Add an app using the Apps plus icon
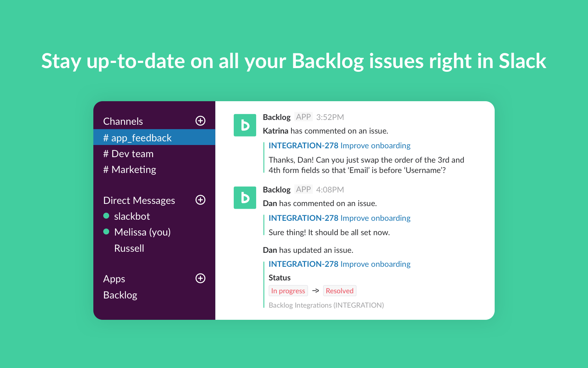This screenshot has width=588, height=368. click(x=200, y=278)
